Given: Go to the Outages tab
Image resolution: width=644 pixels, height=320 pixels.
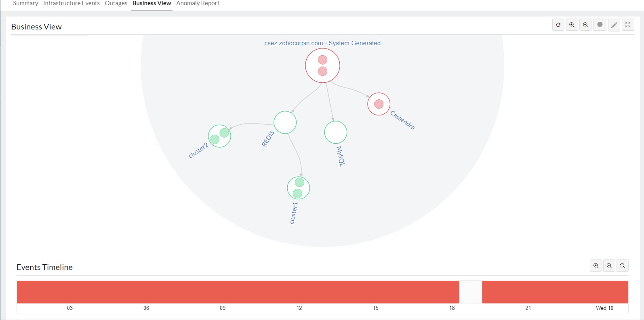Looking at the screenshot, I should coord(116,3).
